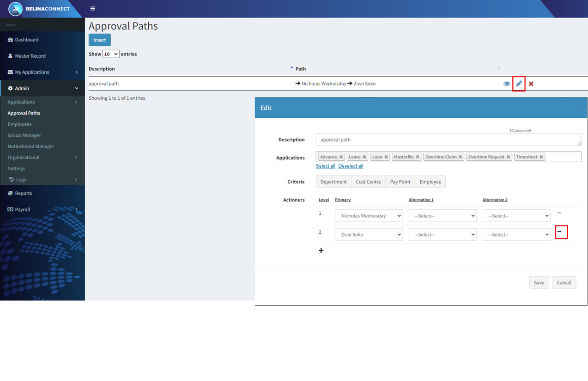This screenshot has width=588, height=381.
Task: Select Approval Paths in sidebar
Action: [24, 113]
